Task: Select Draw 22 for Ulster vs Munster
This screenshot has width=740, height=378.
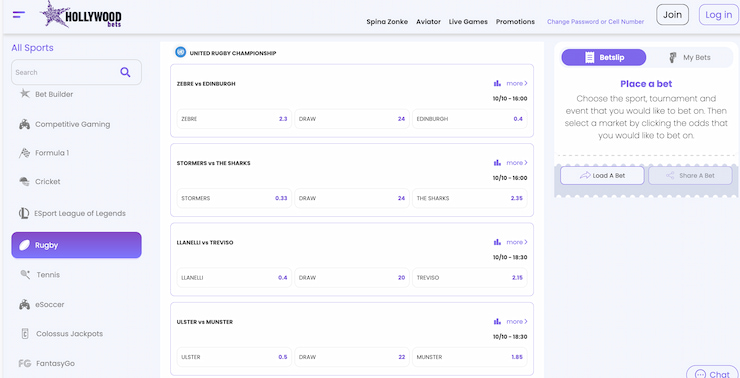Action: [x=352, y=357]
